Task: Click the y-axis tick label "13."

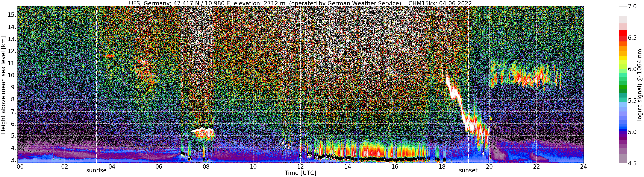Action: tap(12, 39)
